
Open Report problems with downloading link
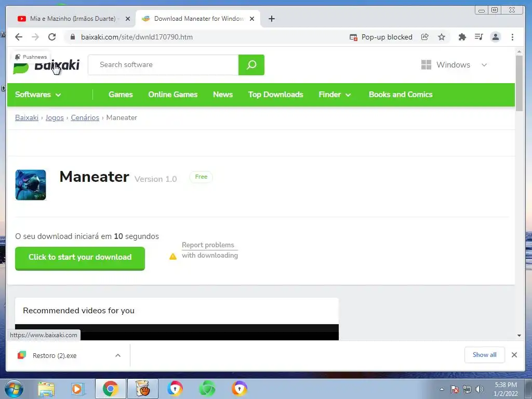tap(210, 250)
